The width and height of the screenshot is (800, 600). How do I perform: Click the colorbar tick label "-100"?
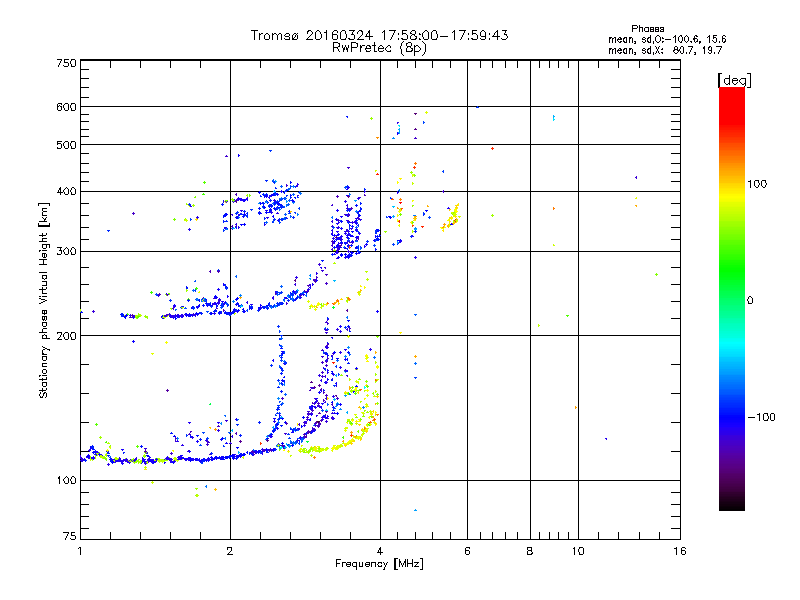pyautogui.click(x=761, y=417)
